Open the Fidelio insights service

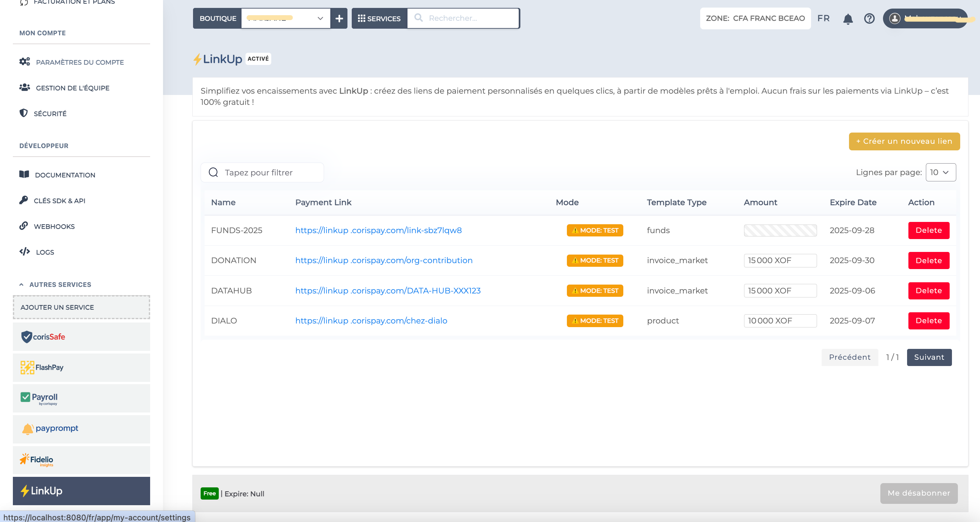82,459
